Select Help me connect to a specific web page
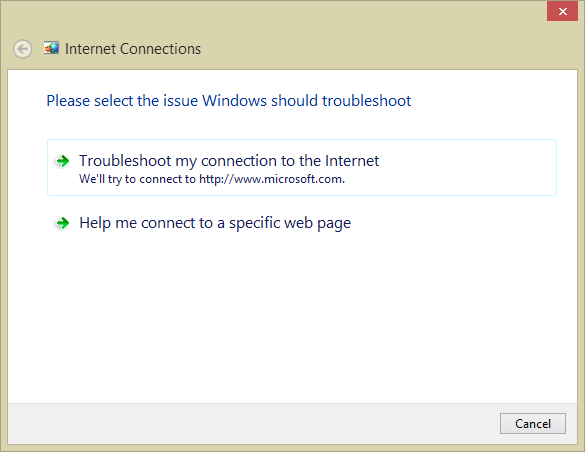This screenshot has width=585, height=452. click(x=215, y=223)
